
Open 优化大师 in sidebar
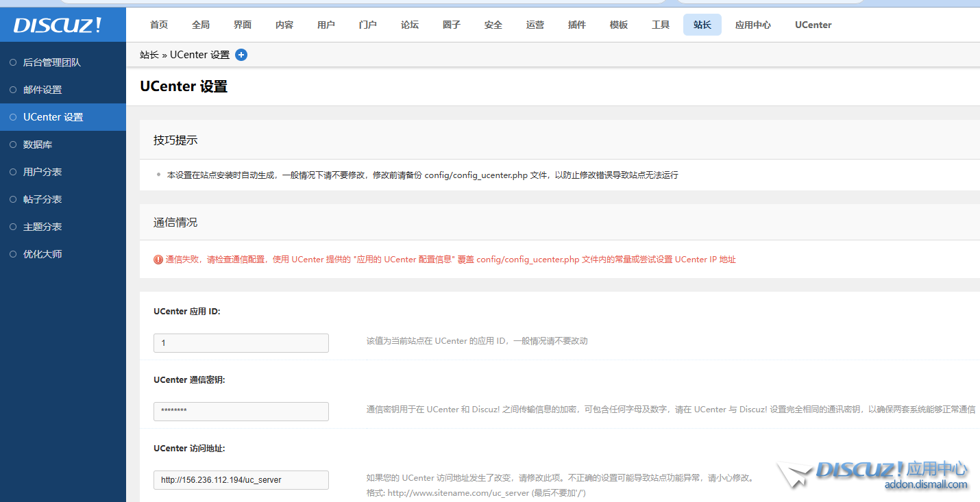63,254
